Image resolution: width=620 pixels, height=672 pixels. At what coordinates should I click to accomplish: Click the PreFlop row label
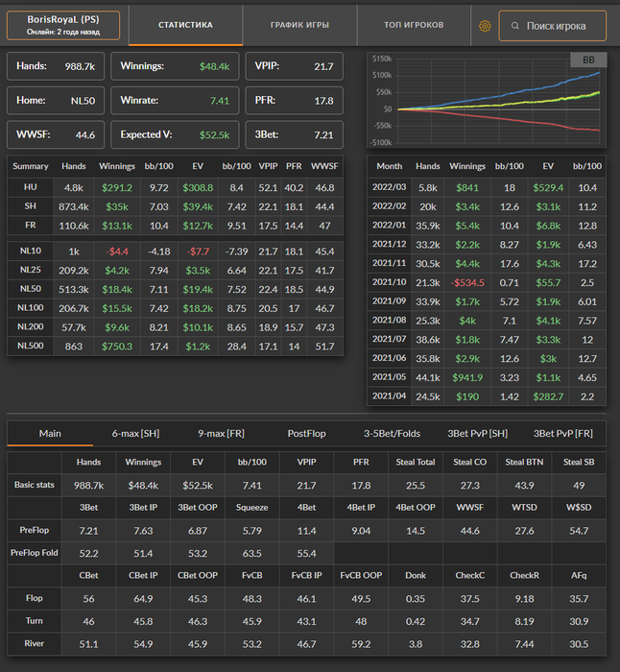coord(35,530)
